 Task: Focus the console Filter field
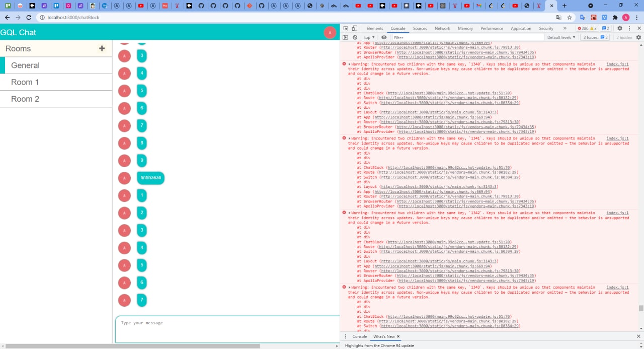468,37
